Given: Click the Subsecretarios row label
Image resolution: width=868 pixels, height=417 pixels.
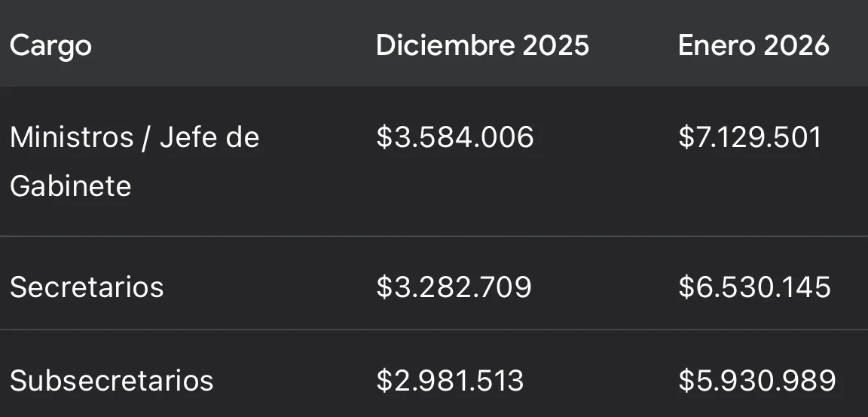Looking at the screenshot, I should coord(112,381).
